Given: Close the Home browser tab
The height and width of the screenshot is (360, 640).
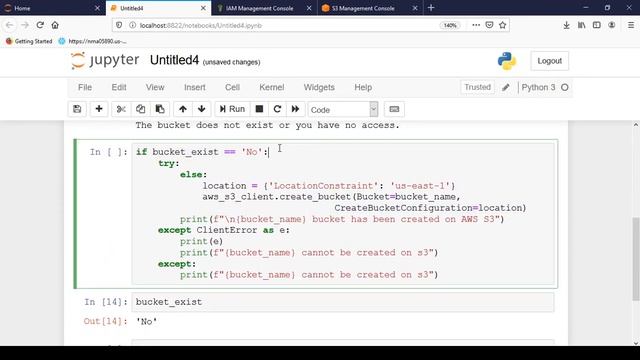Looking at the screenshot, I should click(97, 8).
